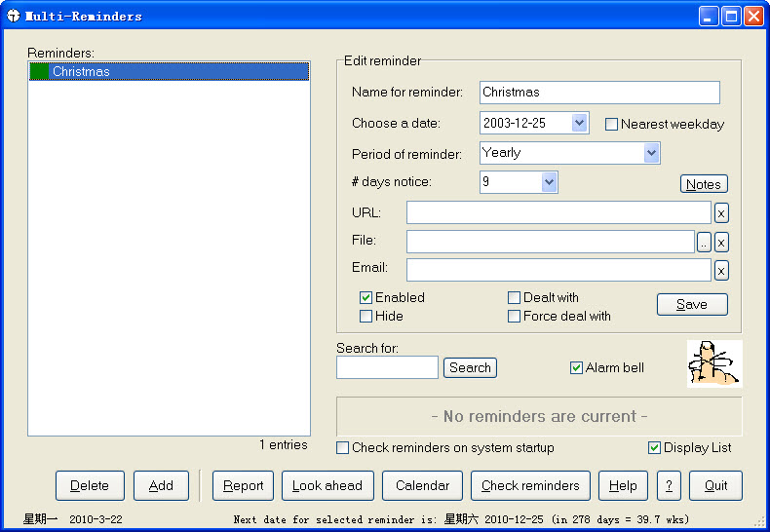Click the Search for text field
The image size is (770, 532).
pos(387,367)
